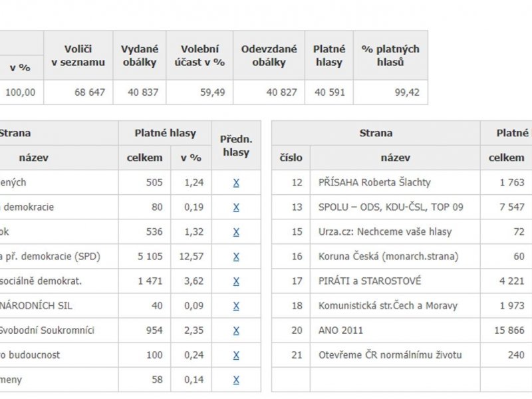
Task: Click the Komunistická str.Čech a Moravy cell
Action: pos(395,306)
